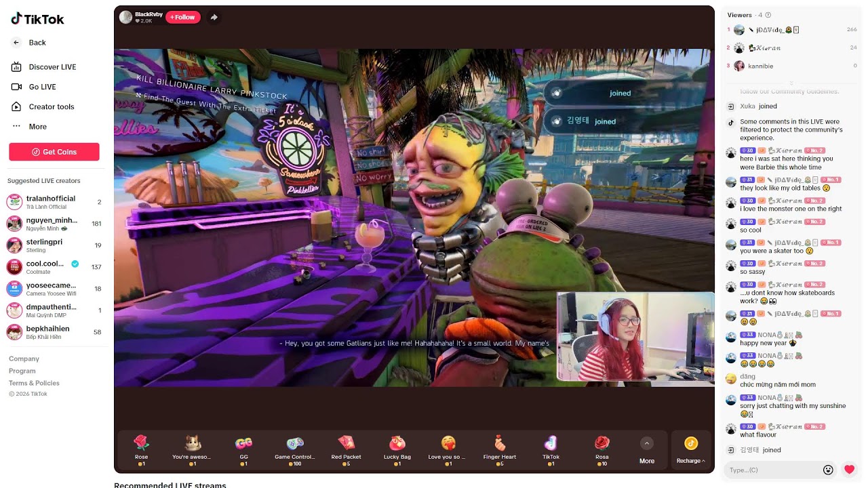Send the You're awesome gift

192,451
